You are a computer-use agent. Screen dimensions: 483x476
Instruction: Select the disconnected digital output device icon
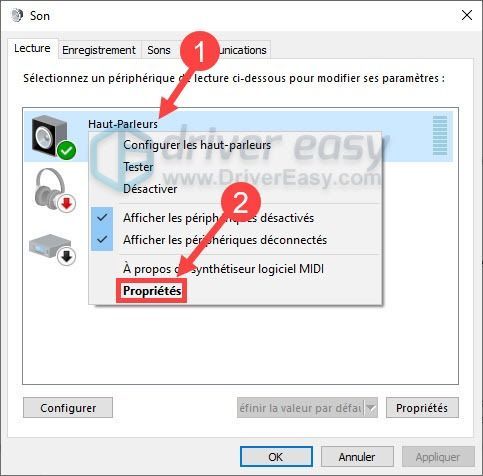click(50, 246)
